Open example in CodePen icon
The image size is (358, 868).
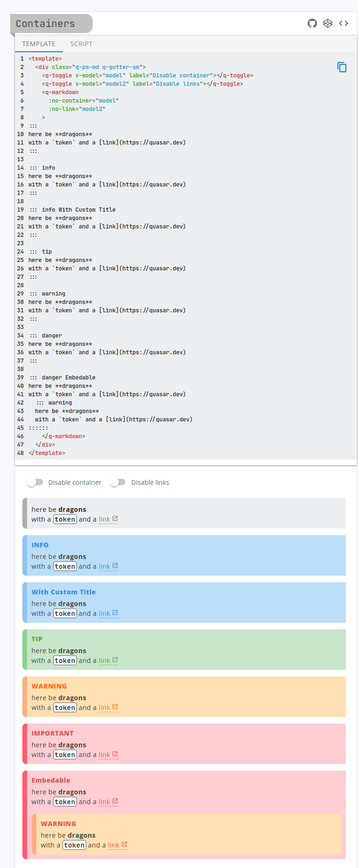click(x=328, y=23)
